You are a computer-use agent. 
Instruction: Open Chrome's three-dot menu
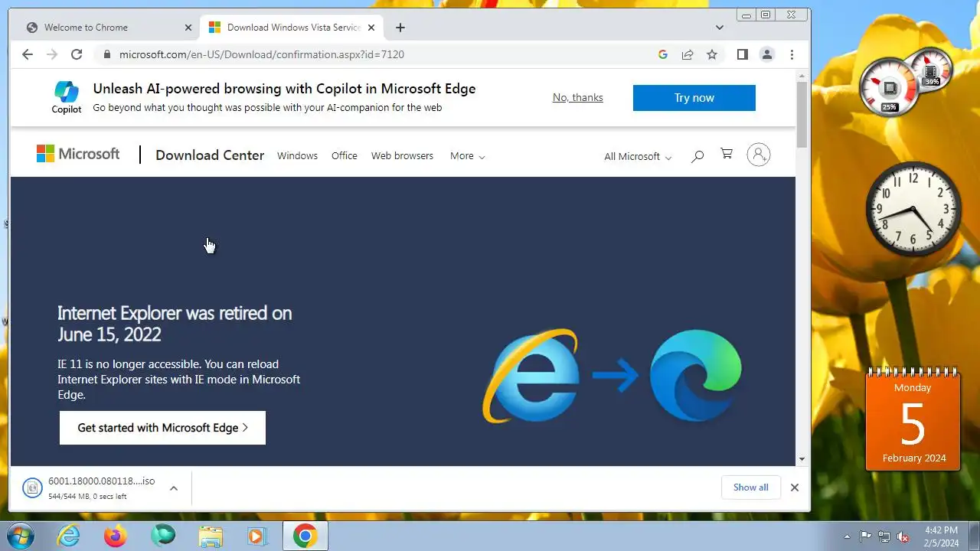pyautogui.click(x=792, y=54)
